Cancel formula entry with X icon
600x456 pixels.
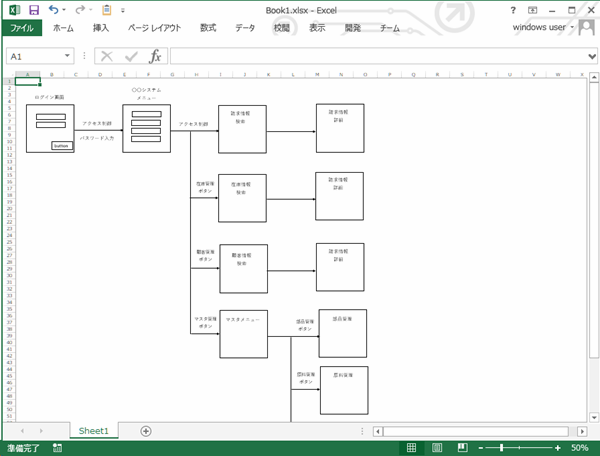tap(107, 57)
